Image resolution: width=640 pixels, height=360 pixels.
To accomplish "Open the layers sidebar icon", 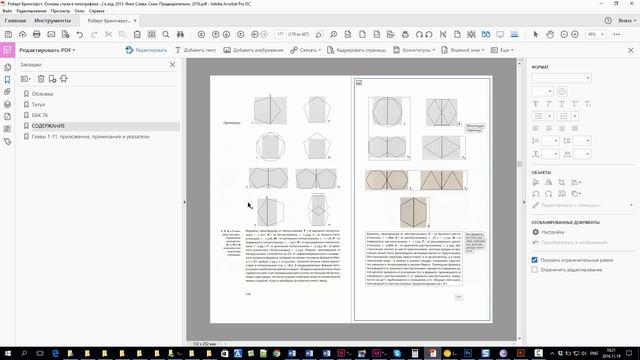I will tap(7, 104).
